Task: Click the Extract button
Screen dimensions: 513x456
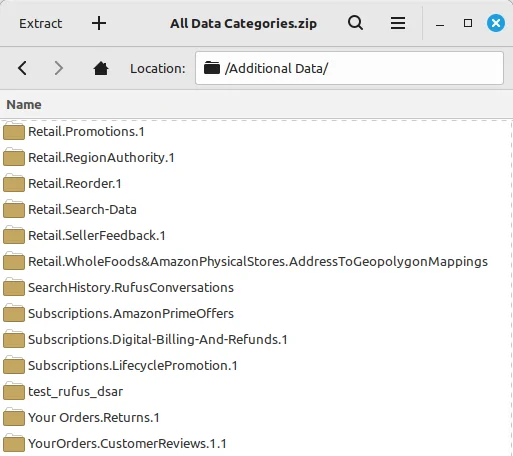Action: point(40,23)
